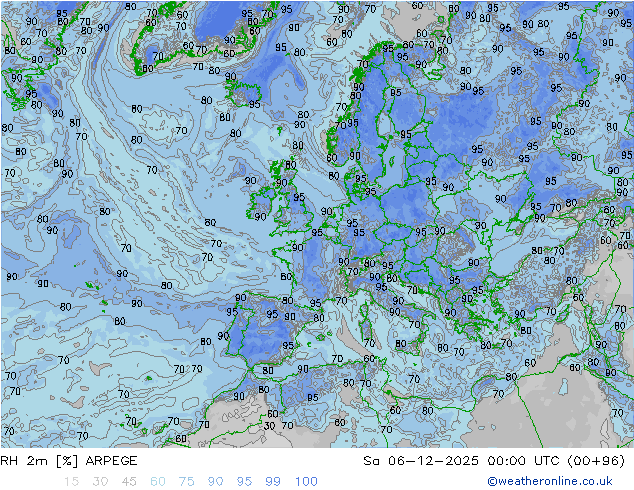Click legend value 75 in color scale
The width and height of the screenshot is (634, 490).
(186, 481)
